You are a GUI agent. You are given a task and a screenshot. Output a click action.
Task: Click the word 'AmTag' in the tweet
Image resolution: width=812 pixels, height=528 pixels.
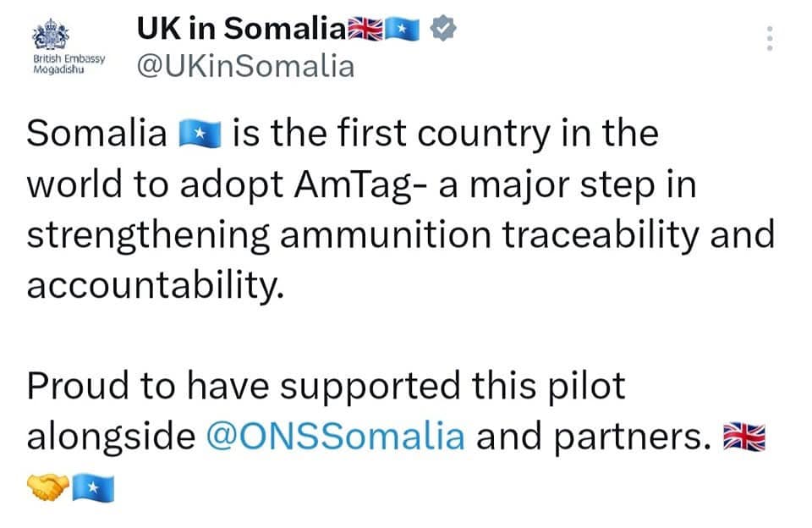point(354,185)
